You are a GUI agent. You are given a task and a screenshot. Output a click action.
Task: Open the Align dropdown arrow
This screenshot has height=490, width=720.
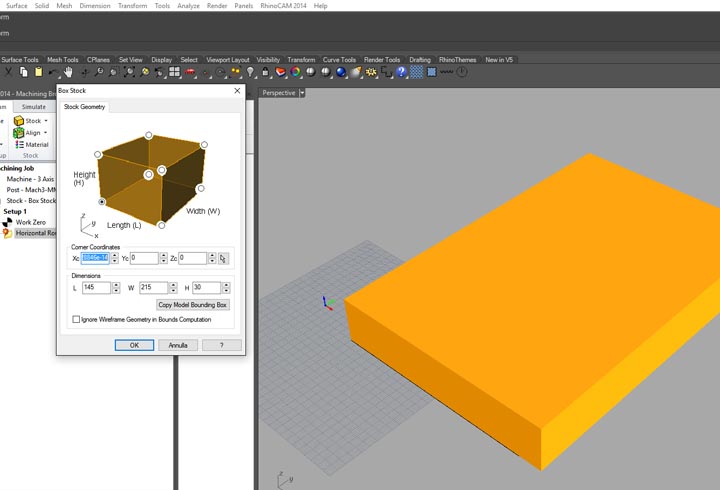[x=45, y=133]
